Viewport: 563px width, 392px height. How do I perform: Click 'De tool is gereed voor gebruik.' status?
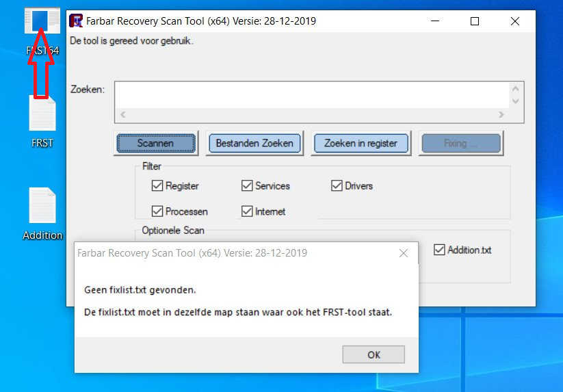tap(131, 41)
